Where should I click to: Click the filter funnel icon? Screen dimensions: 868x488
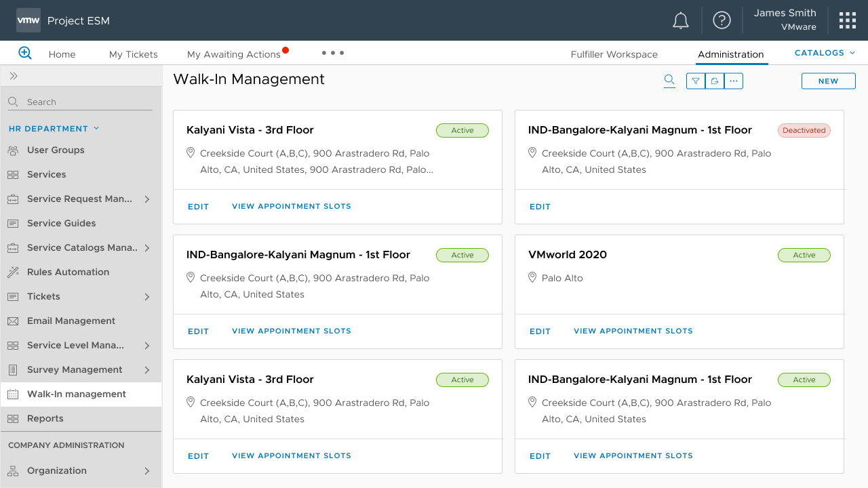click(696, 81)
